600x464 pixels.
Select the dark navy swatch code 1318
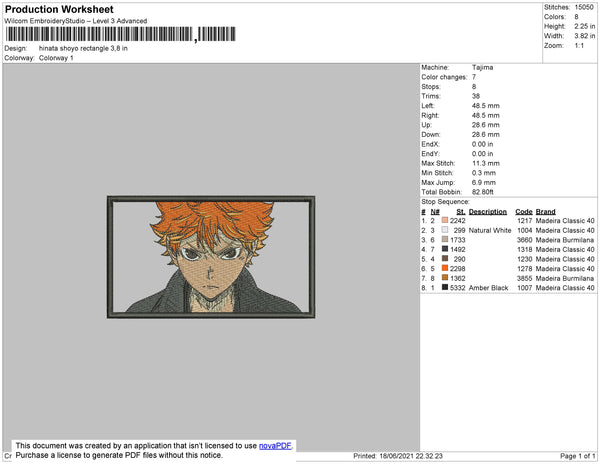[x=445, y=249]
